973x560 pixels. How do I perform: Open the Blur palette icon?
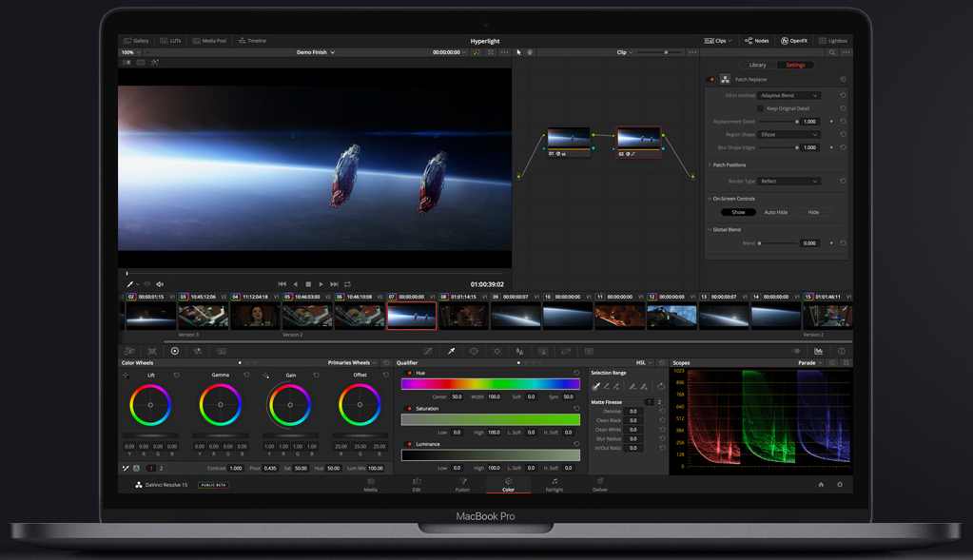[x=520, y=351]
